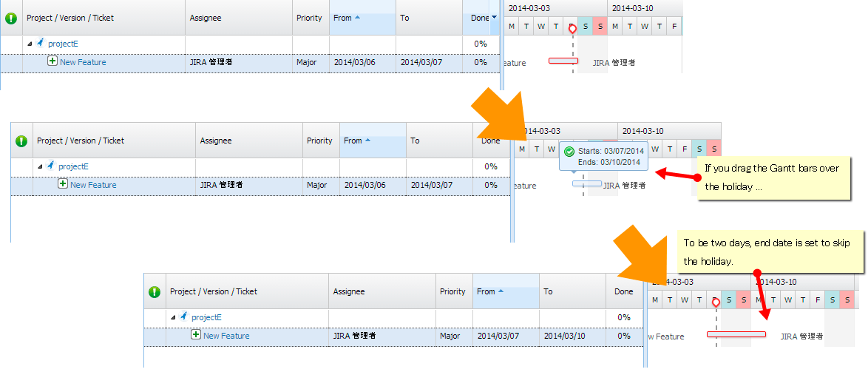868x372 pixels.
Task: Click the projectE rocket icon in top panel
Action: [x=40, y=43]
